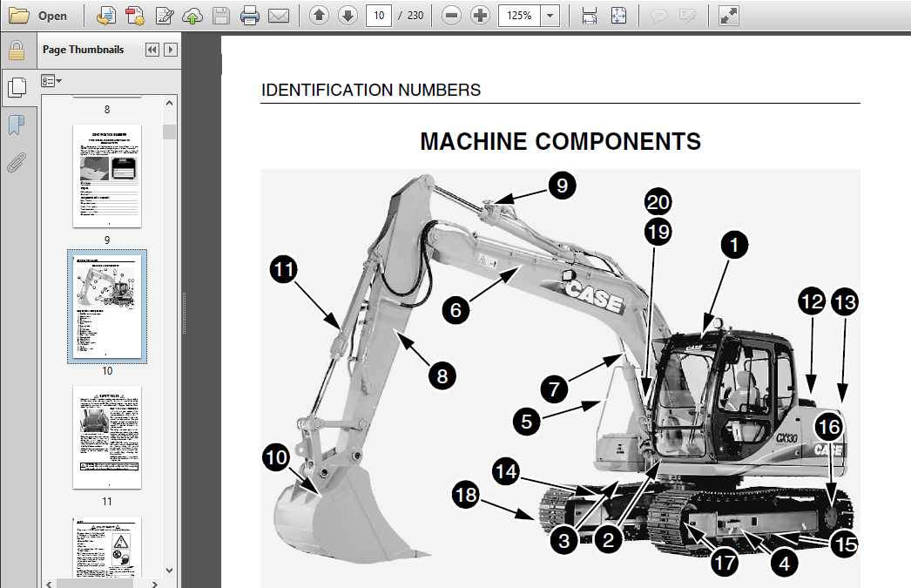The image size is (911, 588).
Task: Click the add comment speech bubble icon
Action: (x=658, y=16)
